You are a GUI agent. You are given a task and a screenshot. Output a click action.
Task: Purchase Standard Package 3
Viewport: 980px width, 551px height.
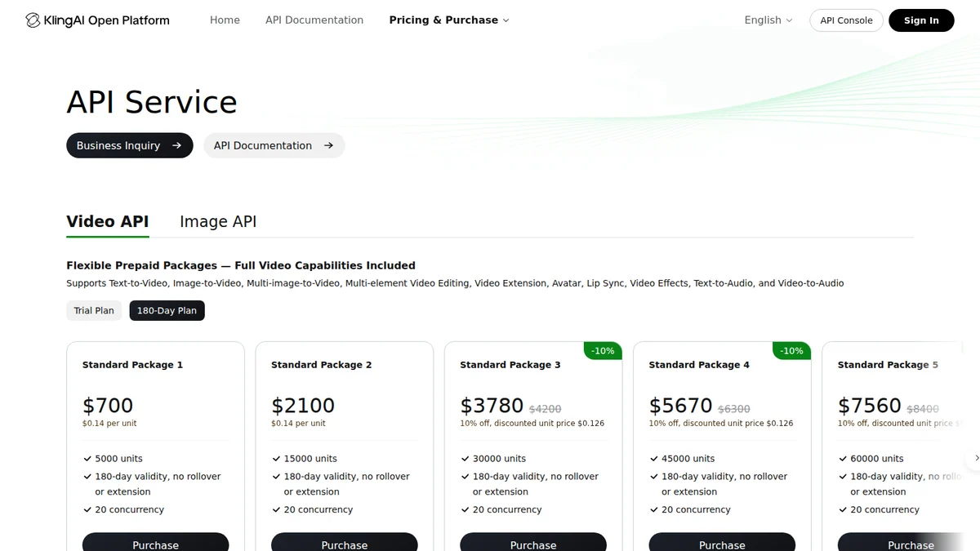tap(533, 544)
